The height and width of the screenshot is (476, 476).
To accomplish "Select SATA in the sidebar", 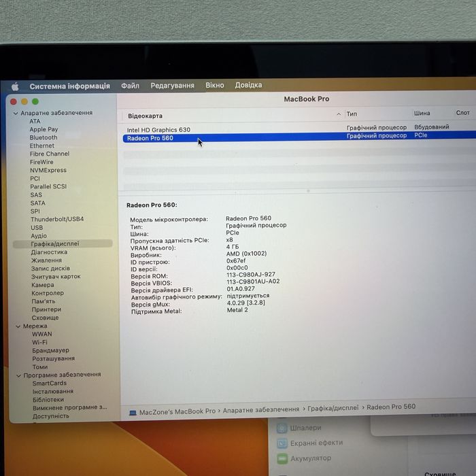I will click(37, 203).
